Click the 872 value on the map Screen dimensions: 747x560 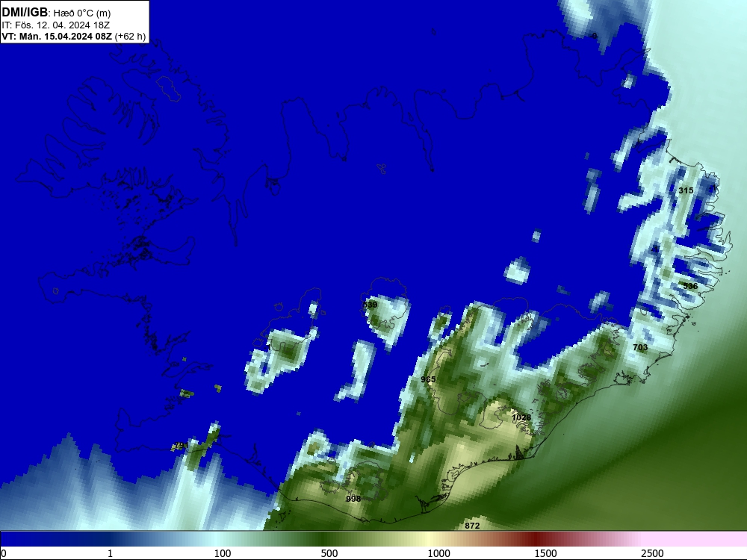click(472, 526)
